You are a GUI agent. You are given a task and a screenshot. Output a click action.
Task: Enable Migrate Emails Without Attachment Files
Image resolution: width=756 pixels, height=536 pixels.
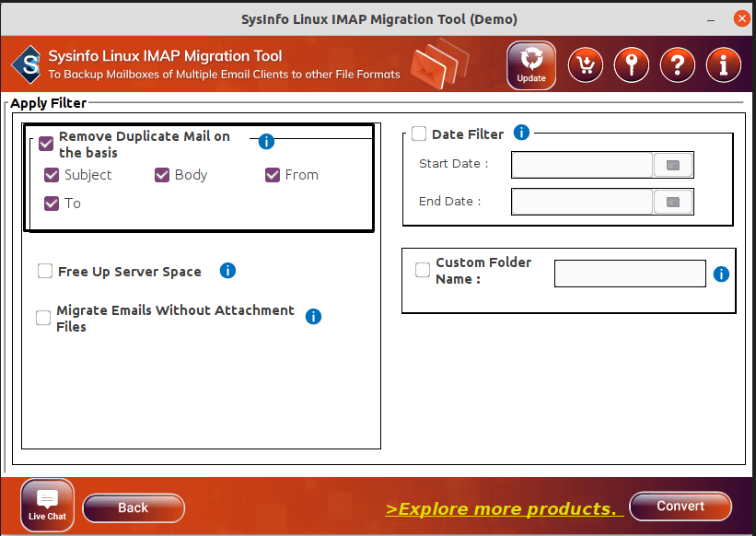pyautogui.click(x=43, y=318)
